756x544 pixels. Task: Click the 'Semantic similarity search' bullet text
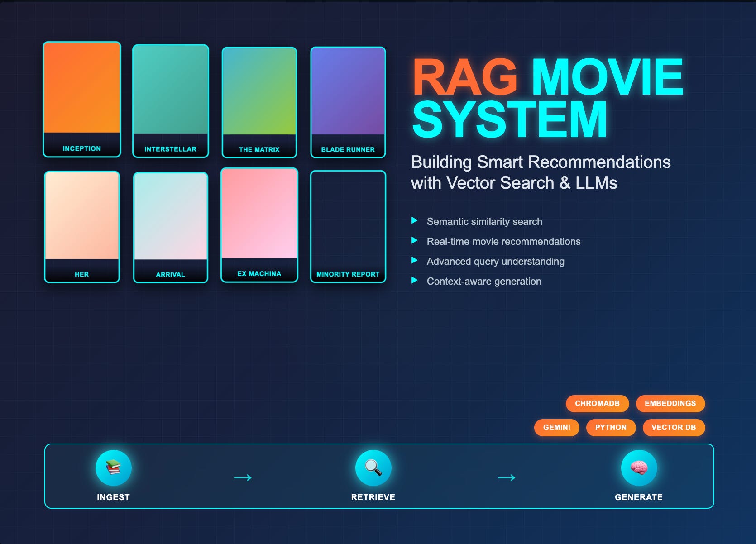pyautogui.click(x=484, y=221)
